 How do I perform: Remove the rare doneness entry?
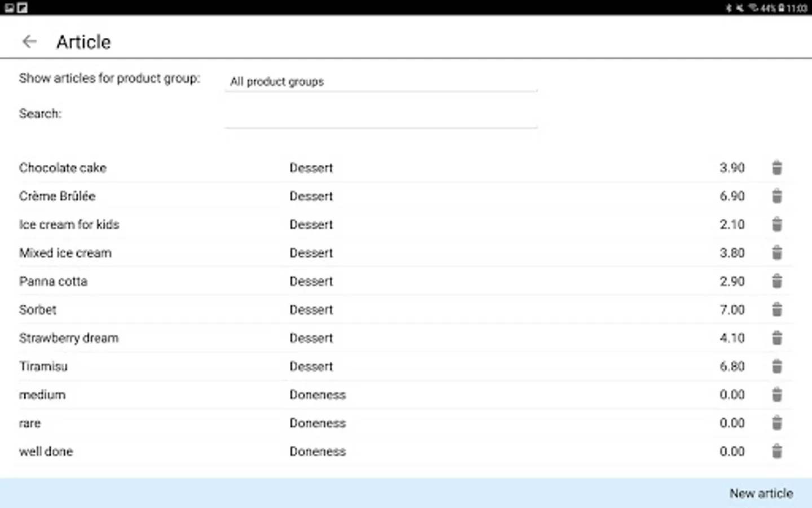point(776,423)
